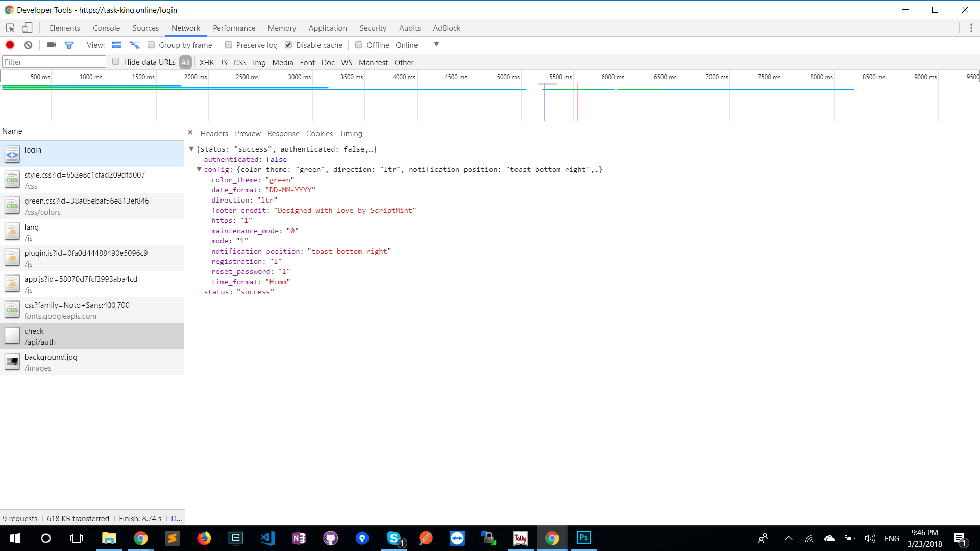Stop recording the network log
Image resolution: width=980 pixels, height=551 pixels.
[x=10, y=45]
